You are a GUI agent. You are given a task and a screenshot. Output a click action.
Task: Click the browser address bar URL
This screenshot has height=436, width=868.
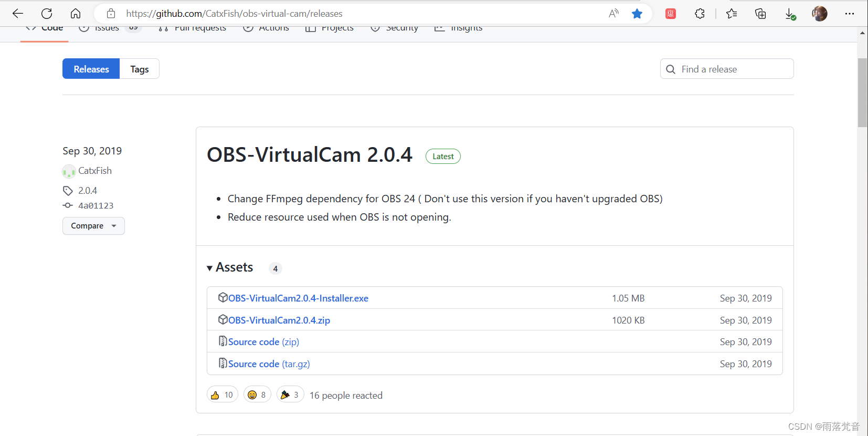(x=234, y=14)
